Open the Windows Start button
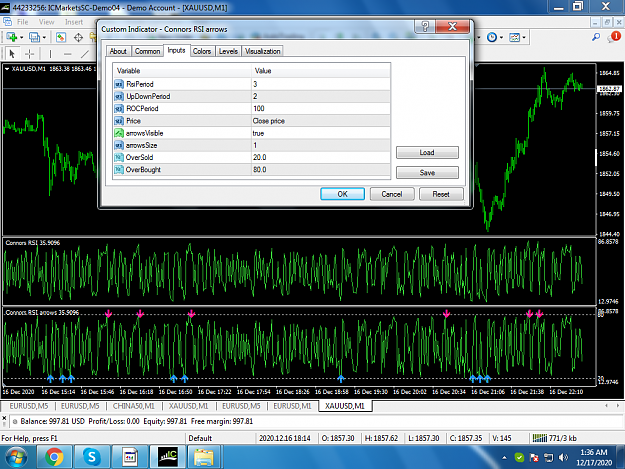The width and height of the screenshot is (625, 469). [16, 457]
